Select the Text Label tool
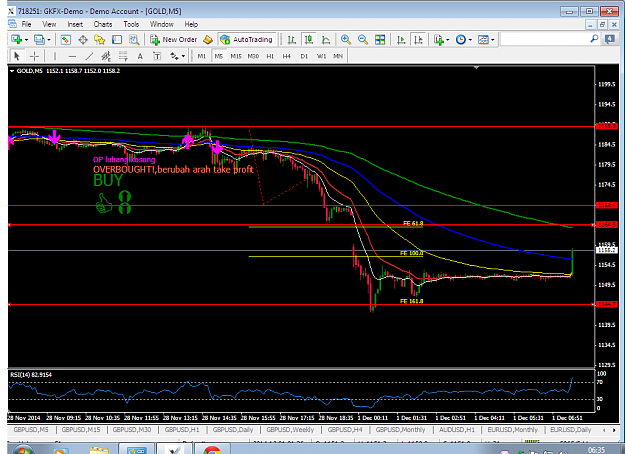 click(x=157, y=56)
